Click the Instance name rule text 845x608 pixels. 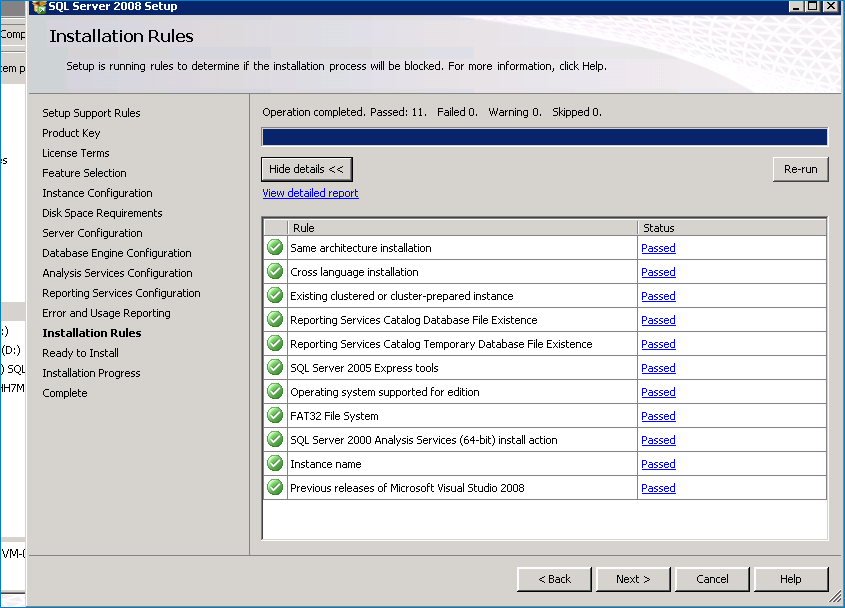tap(325, 464)
